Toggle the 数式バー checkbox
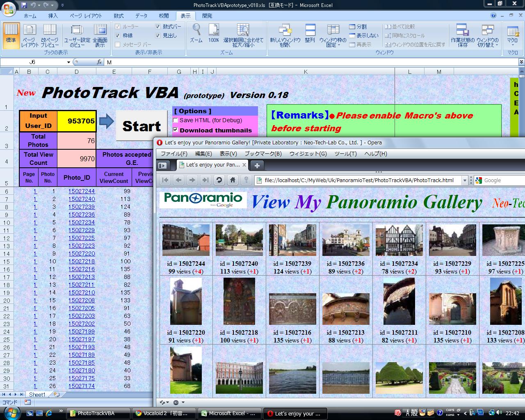525x420 pixels. [157, 27]
